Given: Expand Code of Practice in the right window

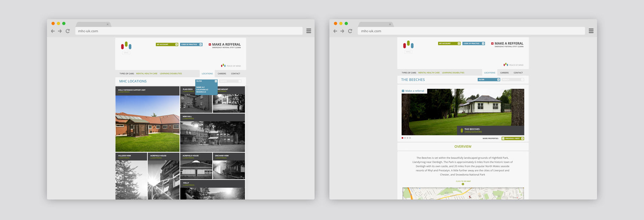Looking at the screenshot, I should click(x=474, y=43).
